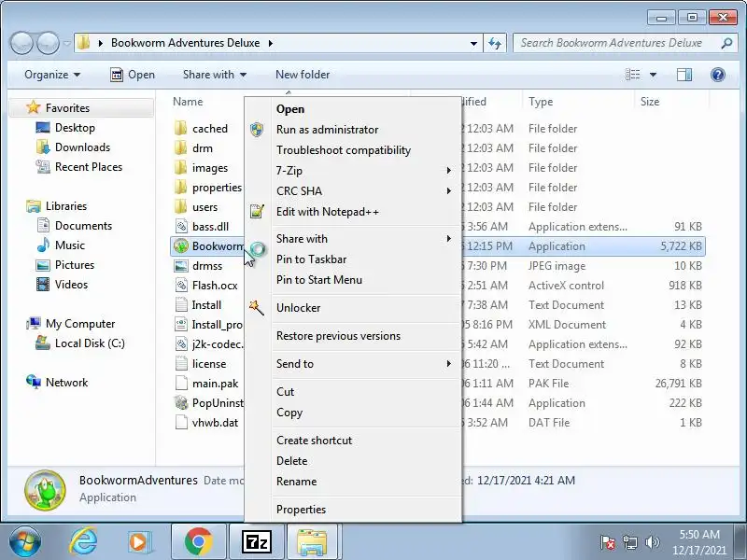The image size is (747, 560).
Task: Expand the address bar history dropdown
Action: tap(473, 43)
